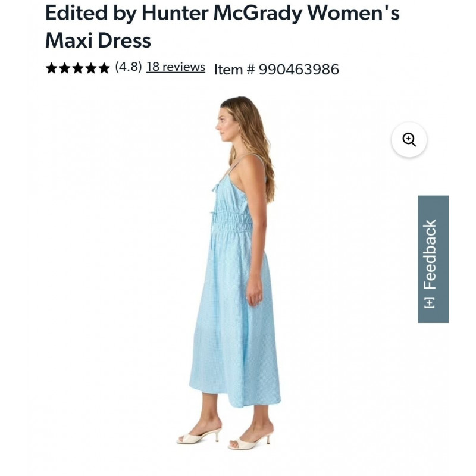Screen dimensions: 476x476
Task: Click the "Maxi Dress" title line
Action: click(98, 40)
